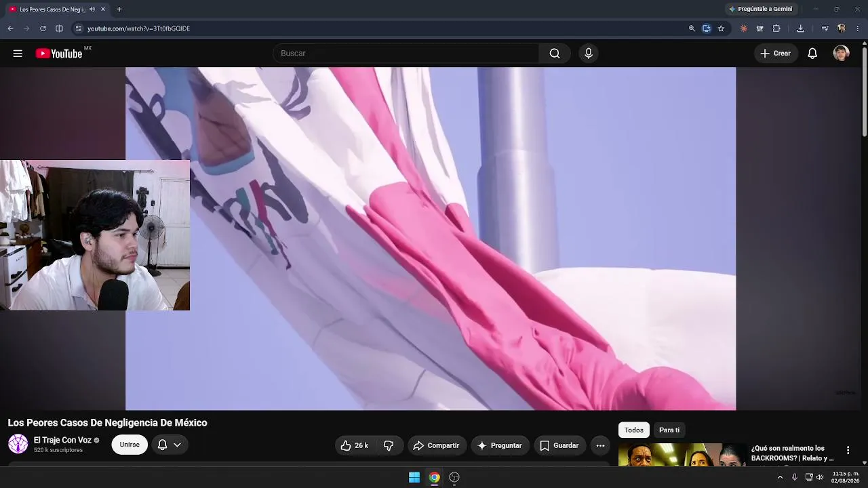The height and width of the screenshot is (488, 868).
Task: Start voice search with the microphone
Action: [589, 54]
